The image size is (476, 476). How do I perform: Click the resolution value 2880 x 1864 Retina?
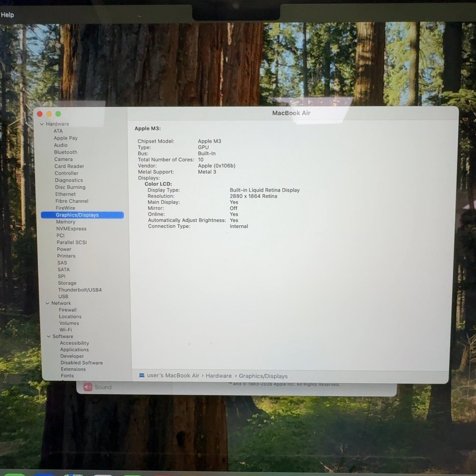(253, 196)
